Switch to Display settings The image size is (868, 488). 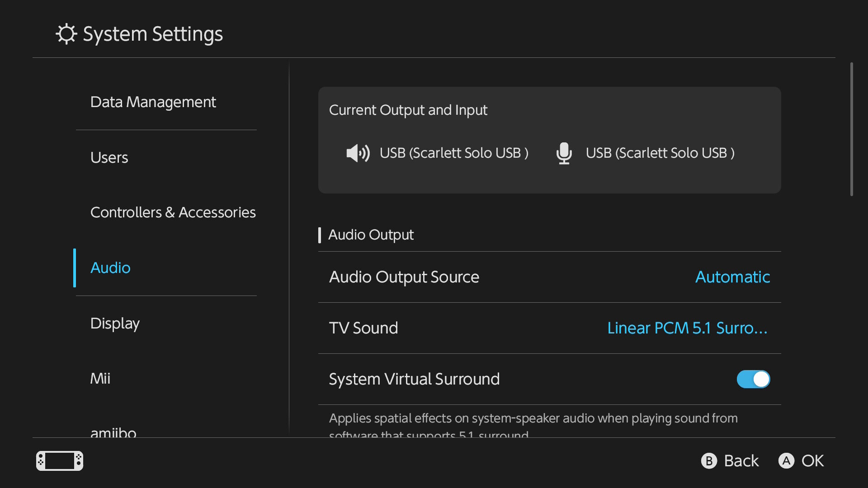[115, 324]
